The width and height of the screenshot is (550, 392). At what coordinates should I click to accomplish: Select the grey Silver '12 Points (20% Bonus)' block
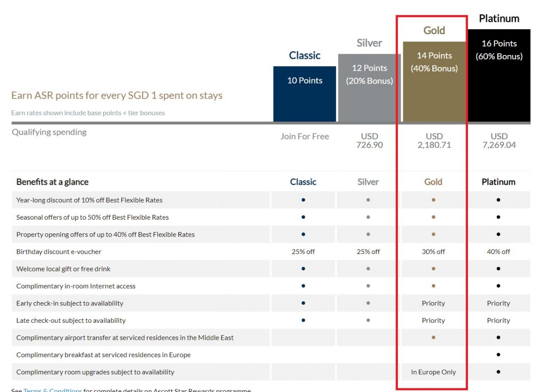pyautogui.click(x=369, y=88)
